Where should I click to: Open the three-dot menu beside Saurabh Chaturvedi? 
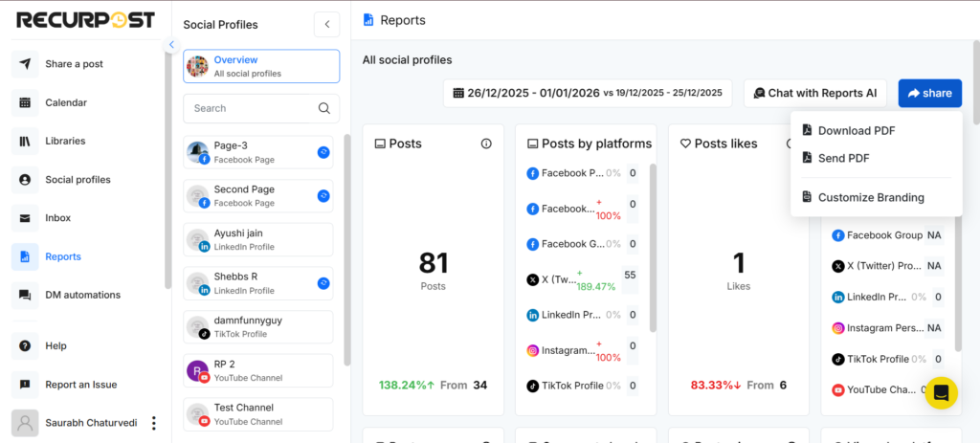point(154,423)
